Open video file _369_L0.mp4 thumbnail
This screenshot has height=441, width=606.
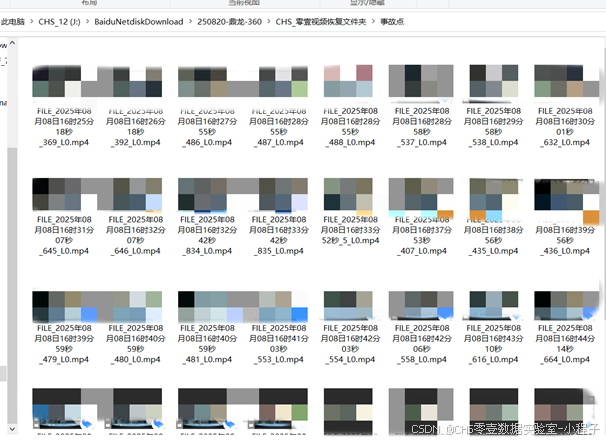coord(65,81)
